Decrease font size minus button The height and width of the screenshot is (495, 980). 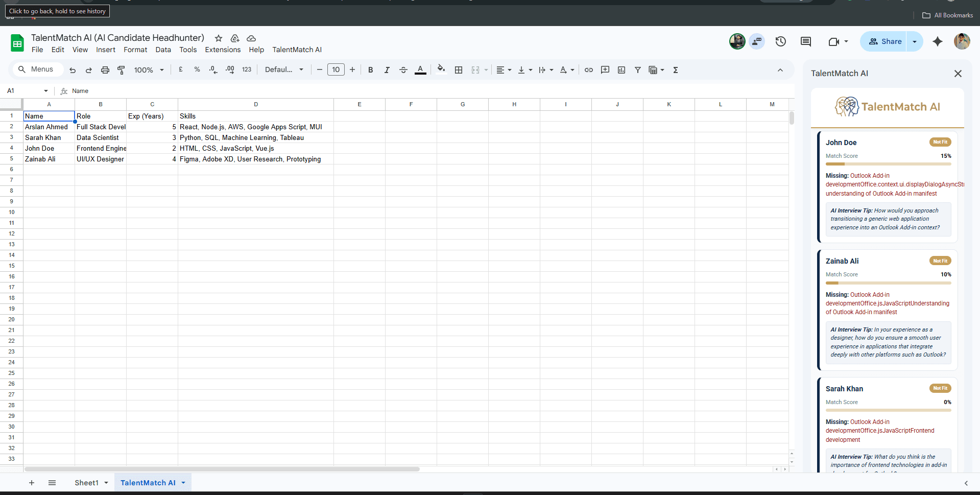click(320, 70)
